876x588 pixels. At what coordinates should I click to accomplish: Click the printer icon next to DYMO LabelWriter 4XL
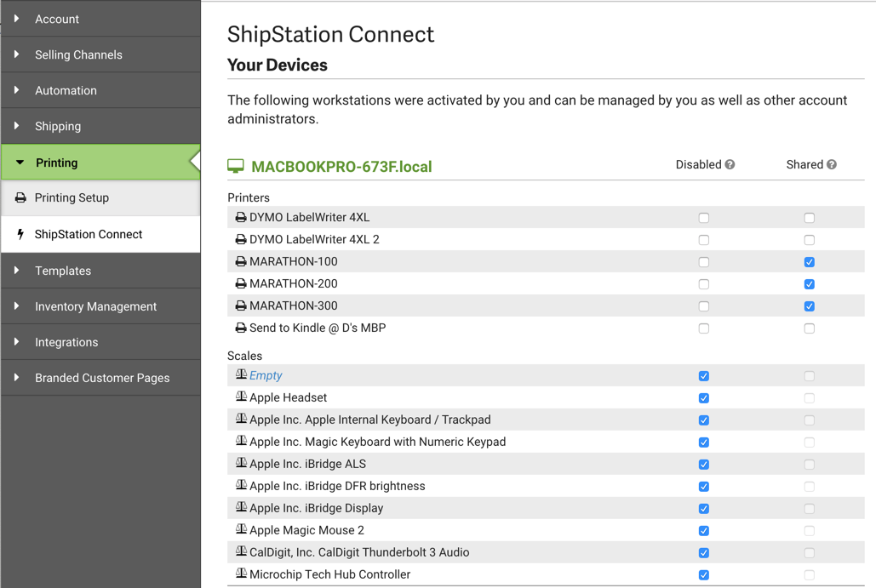(240, 217)
